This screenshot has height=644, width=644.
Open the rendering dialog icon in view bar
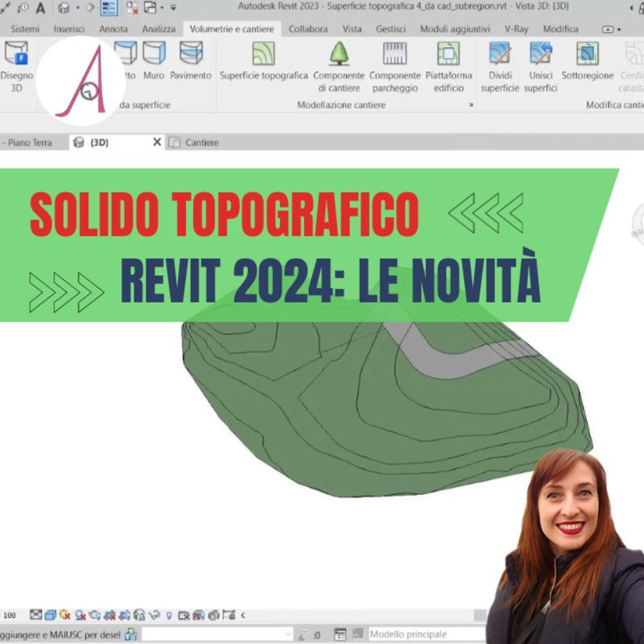point(94,615)
